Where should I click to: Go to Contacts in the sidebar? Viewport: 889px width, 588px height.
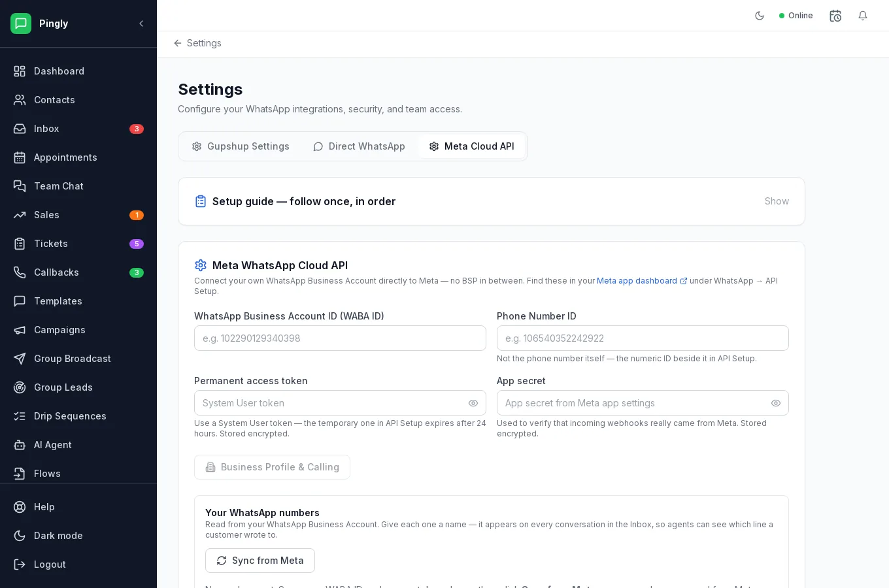coord(78,100)
